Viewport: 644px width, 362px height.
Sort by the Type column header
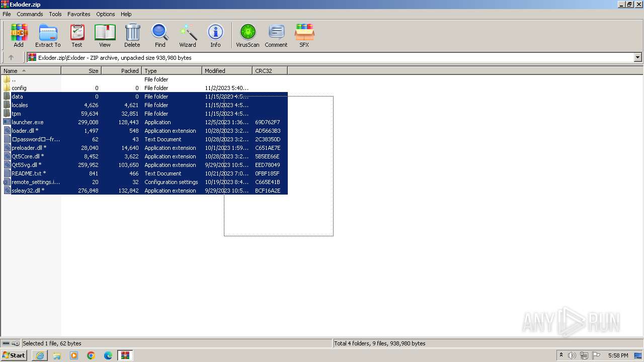pos(172,71)
